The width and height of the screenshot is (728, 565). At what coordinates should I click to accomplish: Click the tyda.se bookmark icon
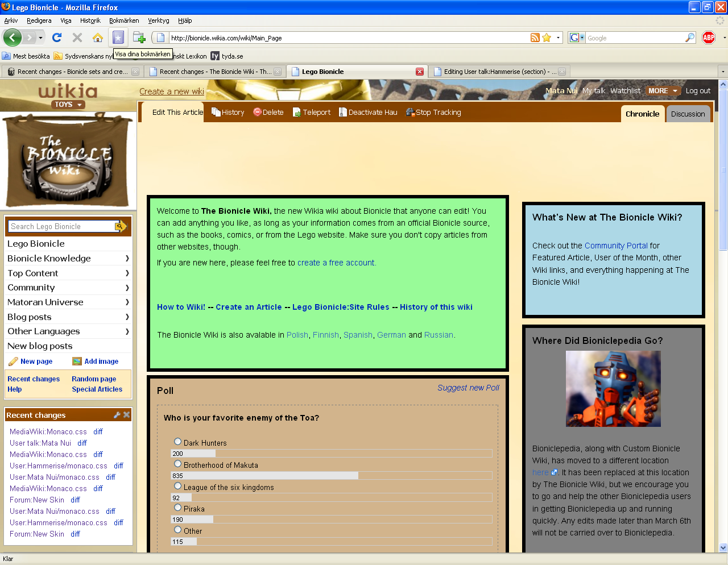215,56
